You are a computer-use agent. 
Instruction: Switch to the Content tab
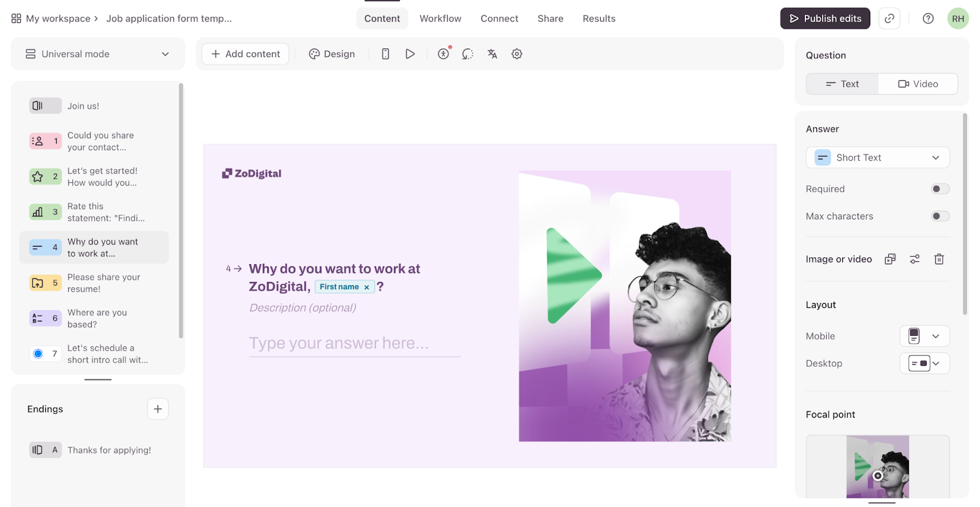(x=382, y=18)
